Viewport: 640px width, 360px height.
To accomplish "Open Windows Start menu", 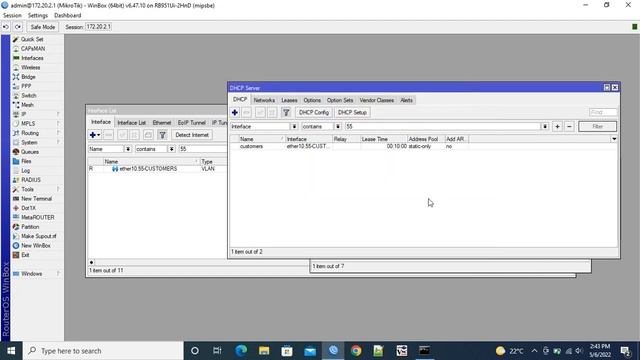I will pyautogui.click(x=11, y=351).
